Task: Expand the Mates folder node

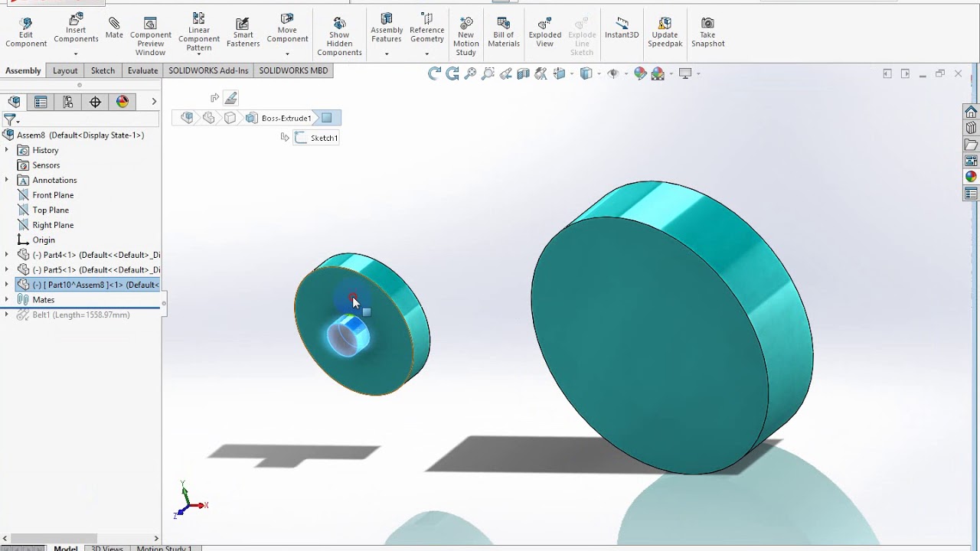Action: (7, 300)
